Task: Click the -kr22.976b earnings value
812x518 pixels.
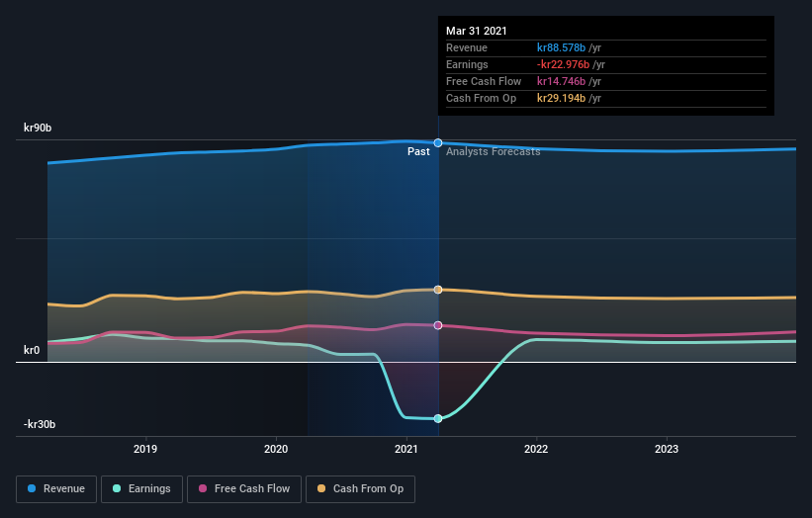Action: (563, 64)
